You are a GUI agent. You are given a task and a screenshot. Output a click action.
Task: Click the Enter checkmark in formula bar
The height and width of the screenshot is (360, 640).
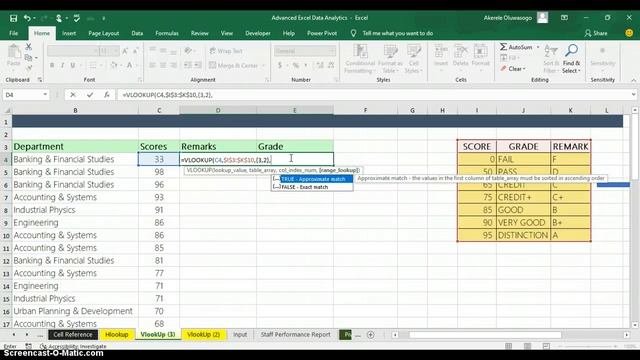(x=90, y=95)
